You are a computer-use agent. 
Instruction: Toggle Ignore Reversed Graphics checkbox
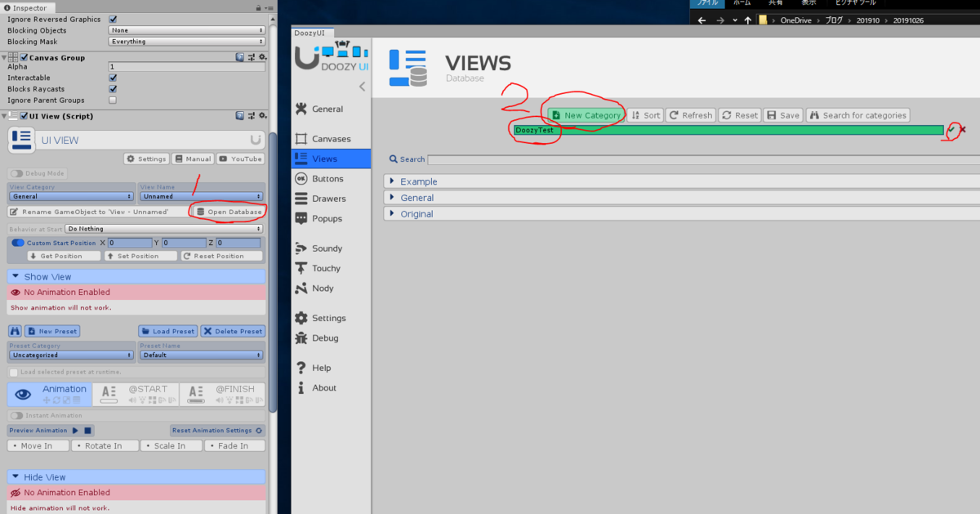click(x=113, y=19)
